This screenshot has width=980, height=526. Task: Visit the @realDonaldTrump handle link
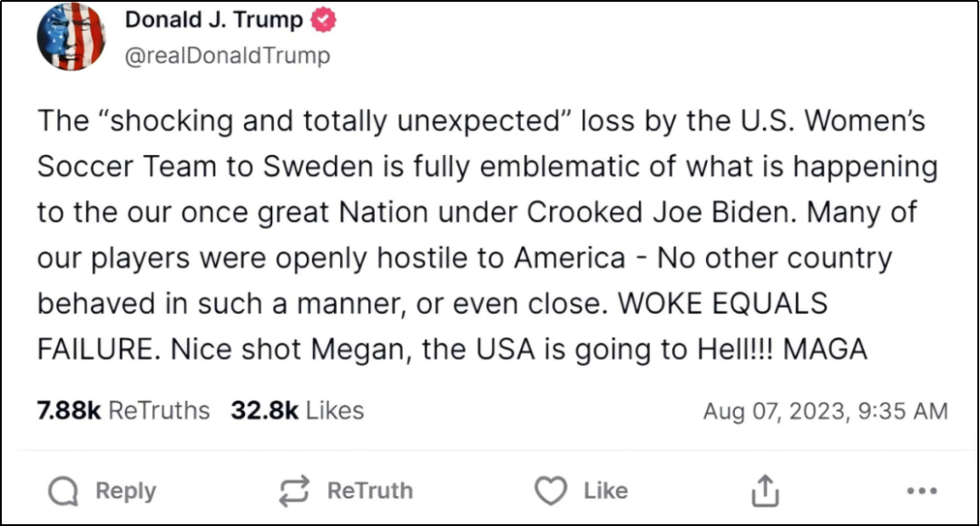click(227, 56)
